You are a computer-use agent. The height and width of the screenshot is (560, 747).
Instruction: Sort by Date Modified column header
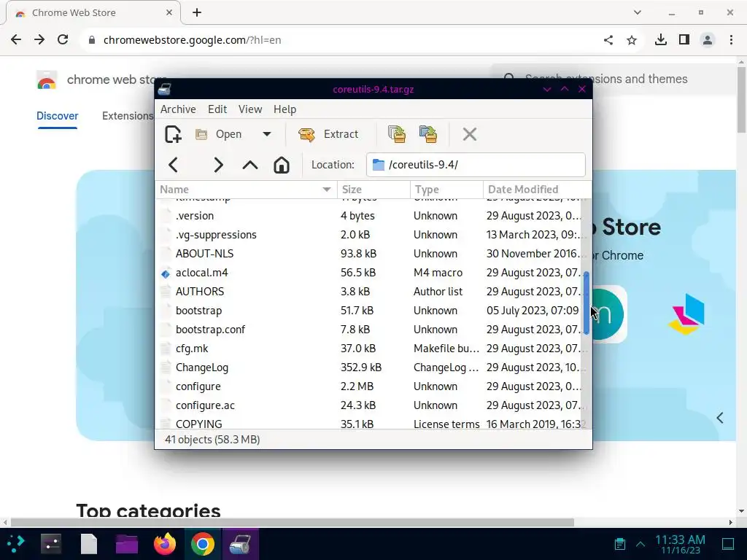pyautogui.click(x=537, y=190)
